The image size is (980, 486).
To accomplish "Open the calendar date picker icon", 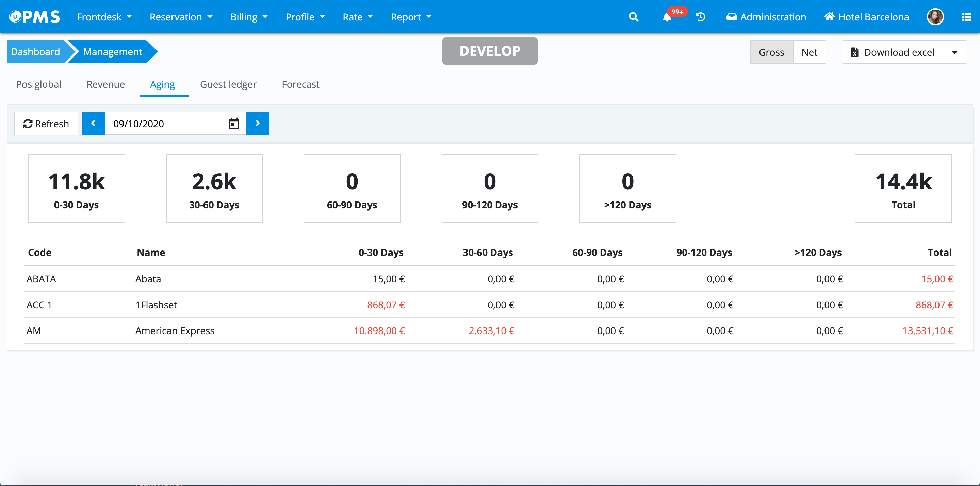I will pos(234,124).
